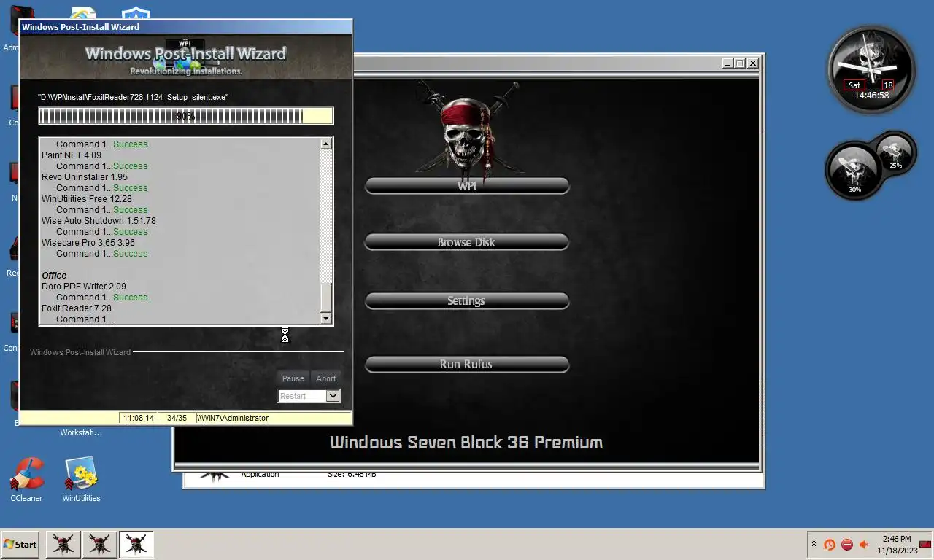Click the muted volume tray icon
This screenshot has height=560, width=934.
[x=864, y=545]
